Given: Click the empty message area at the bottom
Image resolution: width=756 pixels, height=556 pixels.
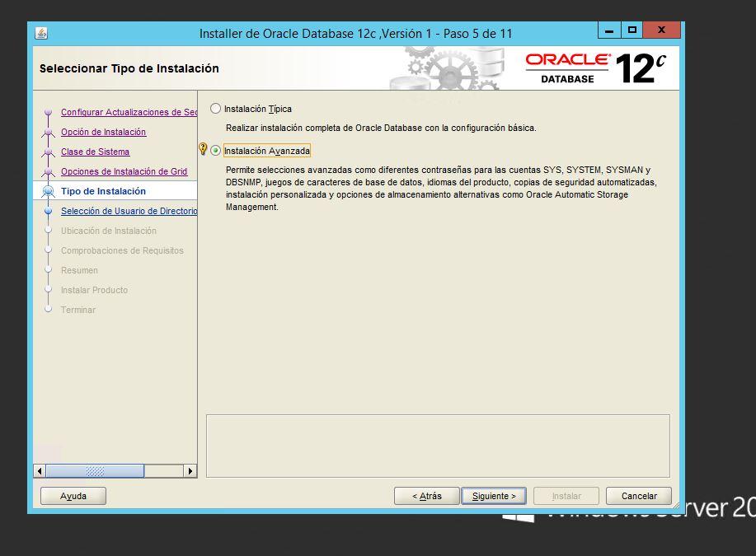Looking at the screenshot, I should (x=438, y=446).
